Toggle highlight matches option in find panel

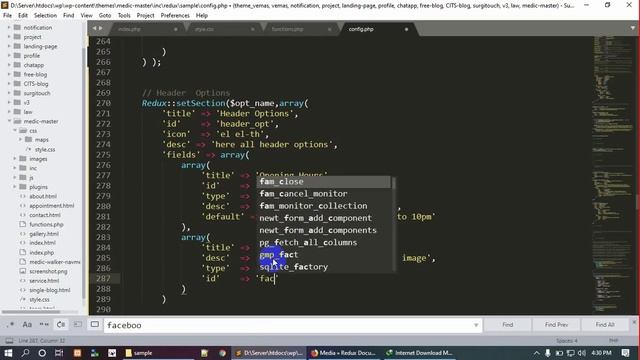point(95,325)
